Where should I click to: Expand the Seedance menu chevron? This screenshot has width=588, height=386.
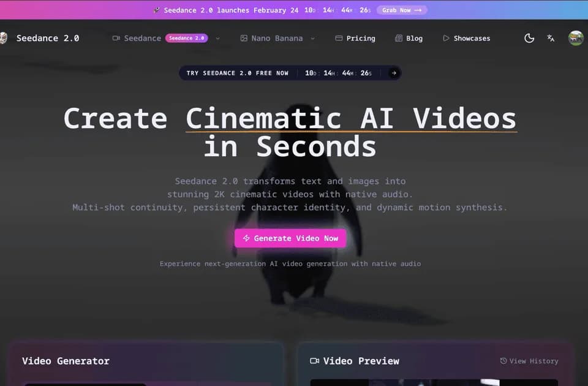[x=217, y=38]
